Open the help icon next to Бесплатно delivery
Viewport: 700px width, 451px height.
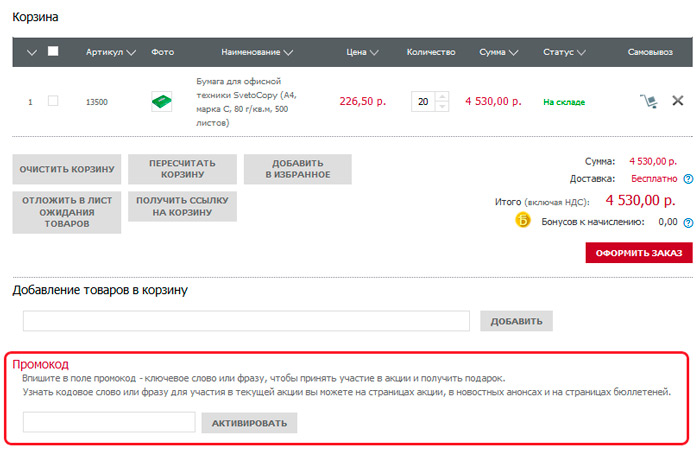688,179
